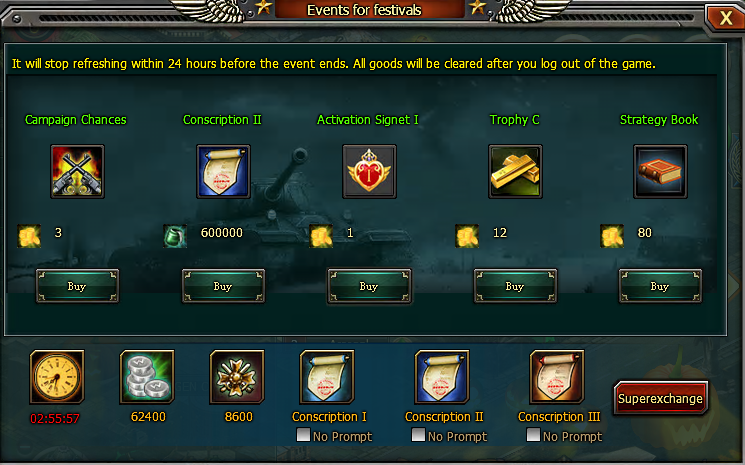
Task: Close the Events for festivals window
Action: [725, 18]
